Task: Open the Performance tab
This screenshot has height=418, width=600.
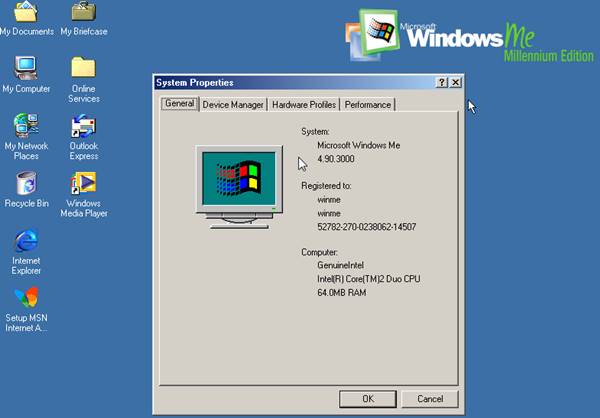Action: (x=368, y=104)
